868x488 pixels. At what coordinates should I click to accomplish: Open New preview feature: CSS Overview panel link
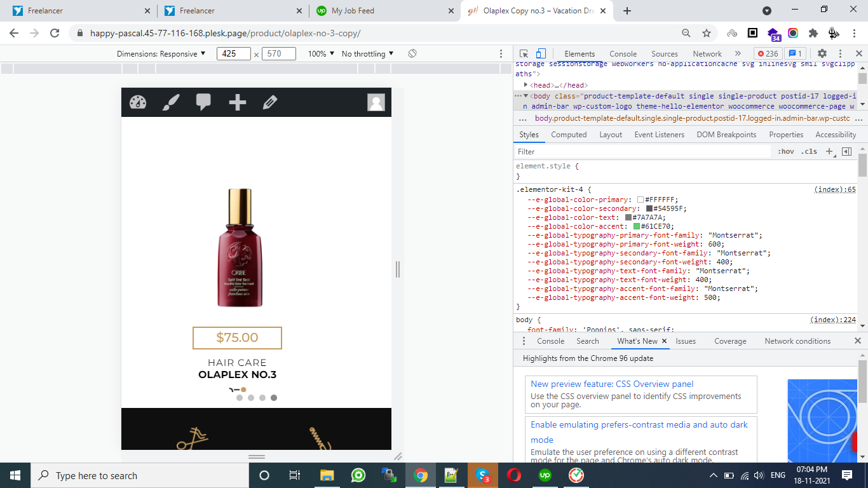pyautogui.click(x=612, y=384)
